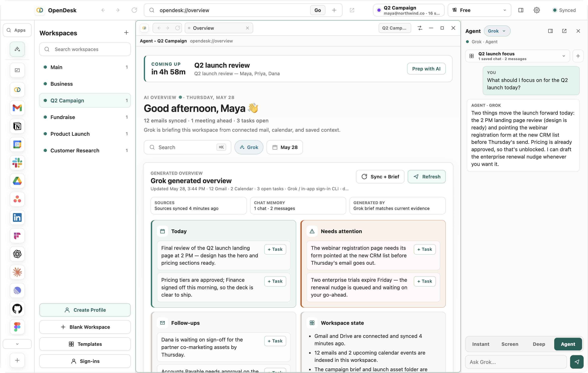Open settings gear in top bar
The height and width of the screenshot is (373, 588).
click(x=537, y=10)
